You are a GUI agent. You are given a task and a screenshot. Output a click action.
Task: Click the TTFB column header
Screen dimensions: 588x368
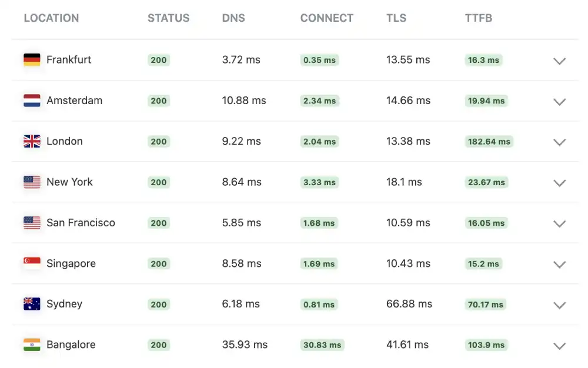click(x=478, y=18)
